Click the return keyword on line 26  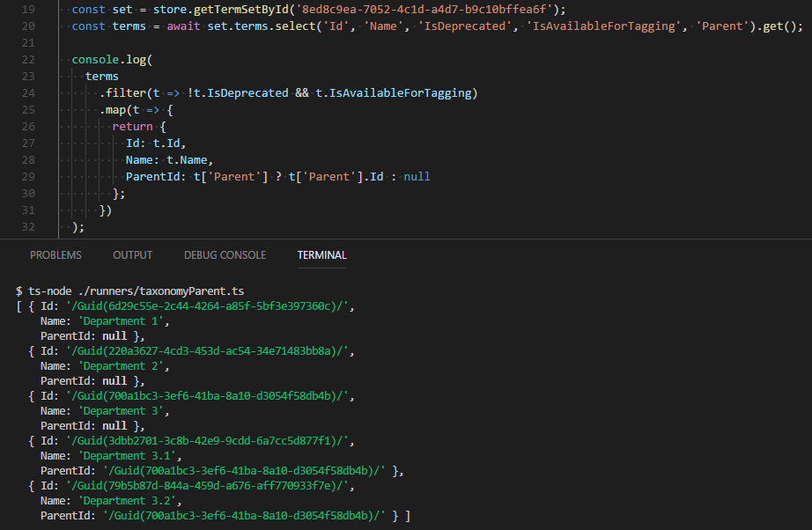(x=133, y=126)
